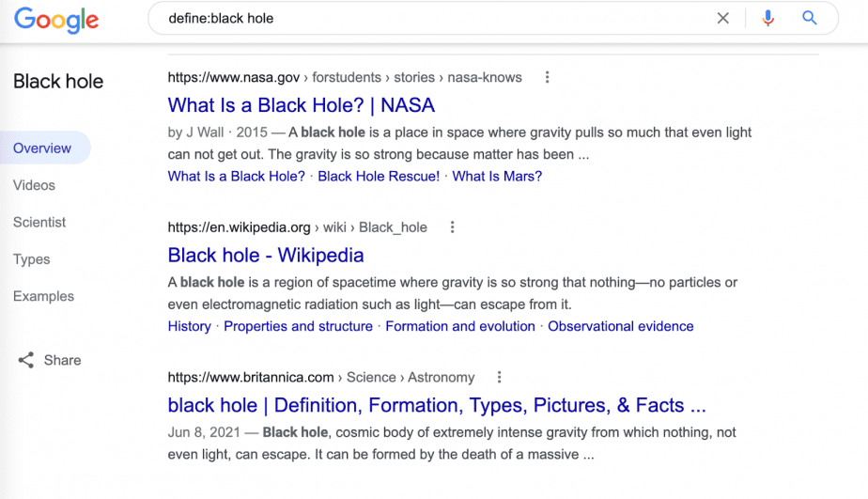
Task: Click the 'Black hole' sidebar heading
Action: tap(58, 82)
